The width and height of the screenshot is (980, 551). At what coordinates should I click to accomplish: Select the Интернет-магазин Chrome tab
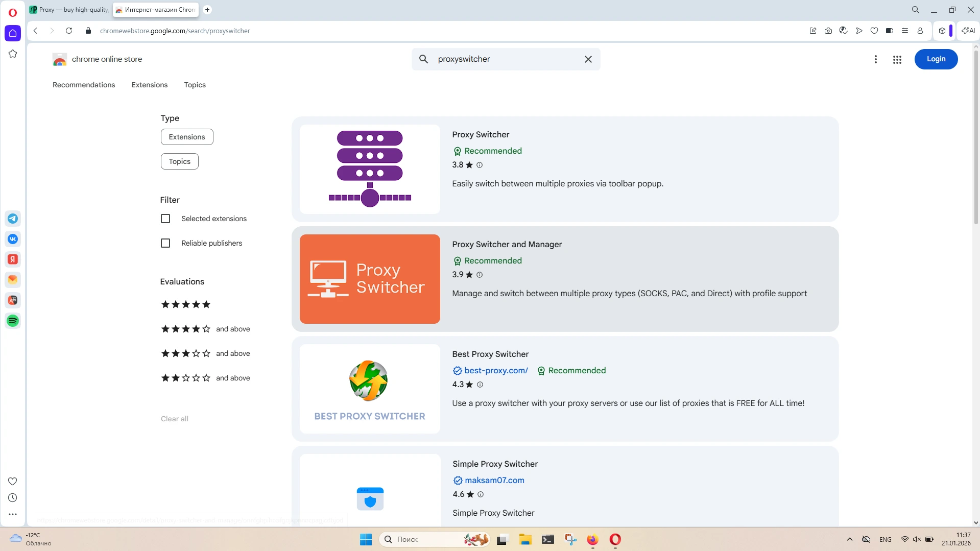pos(156,10)
